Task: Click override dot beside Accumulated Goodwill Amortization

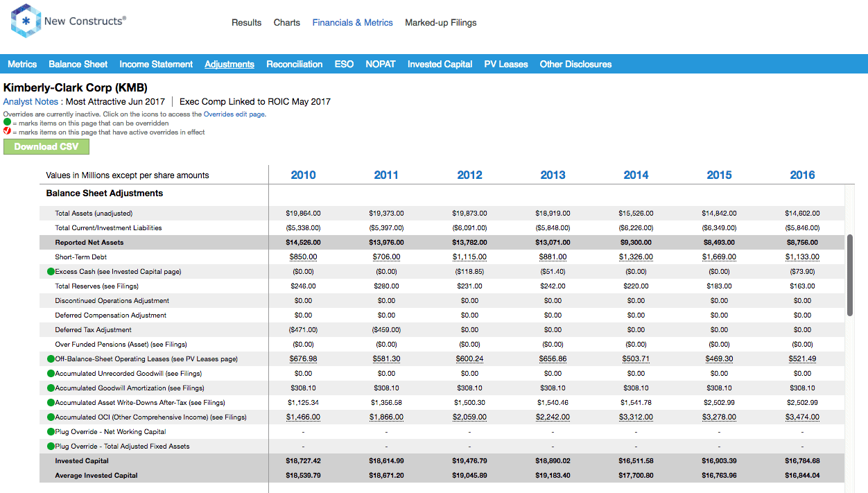Action: [x=51, y=388]
